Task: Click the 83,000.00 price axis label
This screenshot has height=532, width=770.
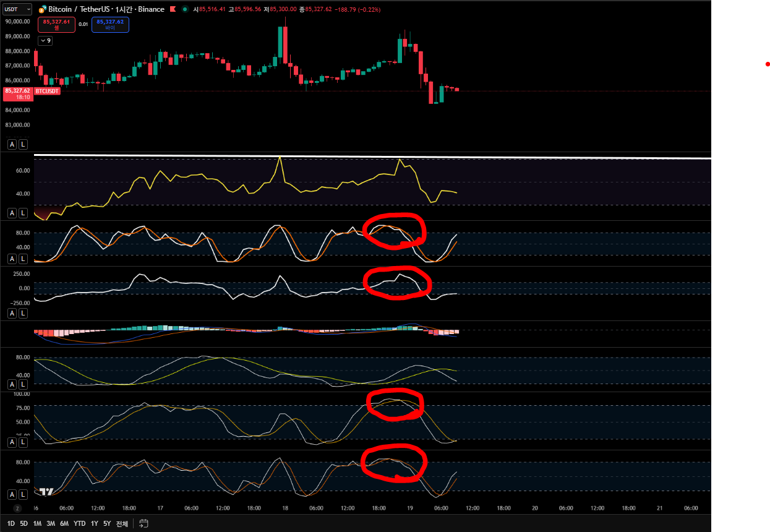Action: tap(18, 125)
